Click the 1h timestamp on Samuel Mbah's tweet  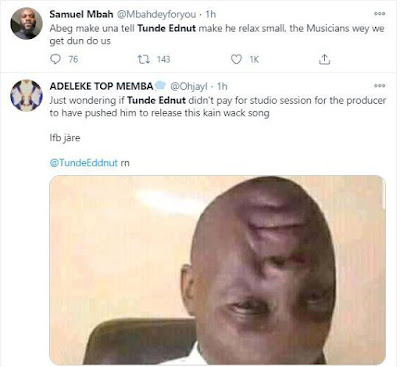tap(211, 15)
